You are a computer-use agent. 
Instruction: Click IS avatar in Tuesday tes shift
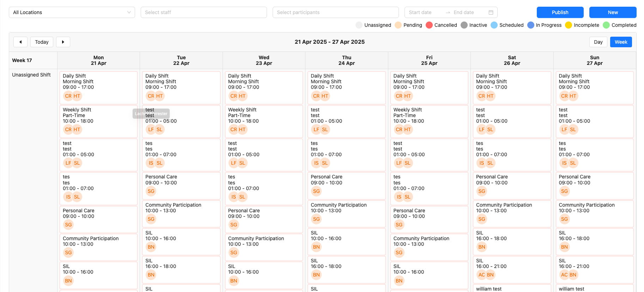[151, 163]
